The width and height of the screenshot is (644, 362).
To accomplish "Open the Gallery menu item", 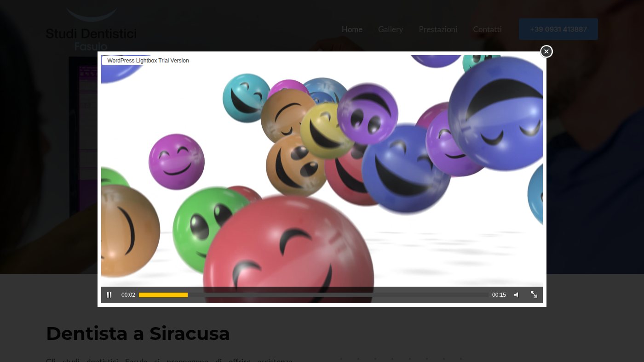I will [x=391, y=29].
